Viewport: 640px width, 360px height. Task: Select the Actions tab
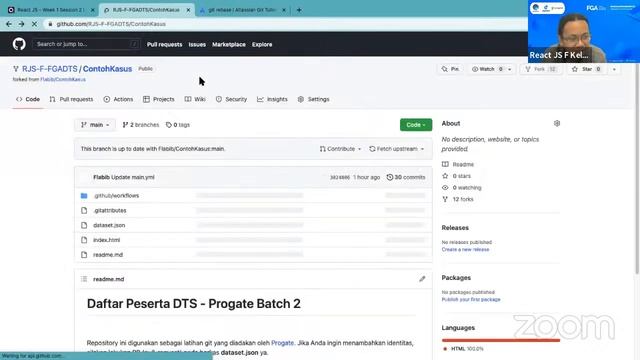tap(118, 99)
